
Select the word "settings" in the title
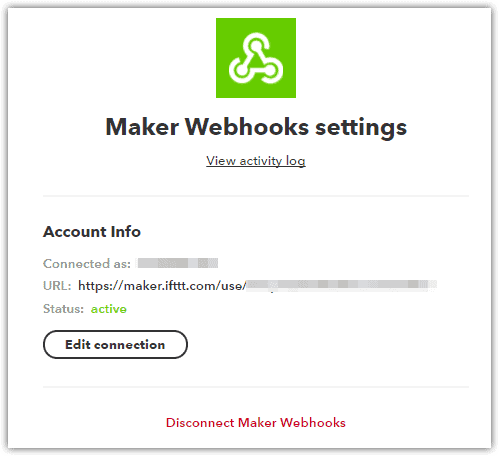coord(361,128)
